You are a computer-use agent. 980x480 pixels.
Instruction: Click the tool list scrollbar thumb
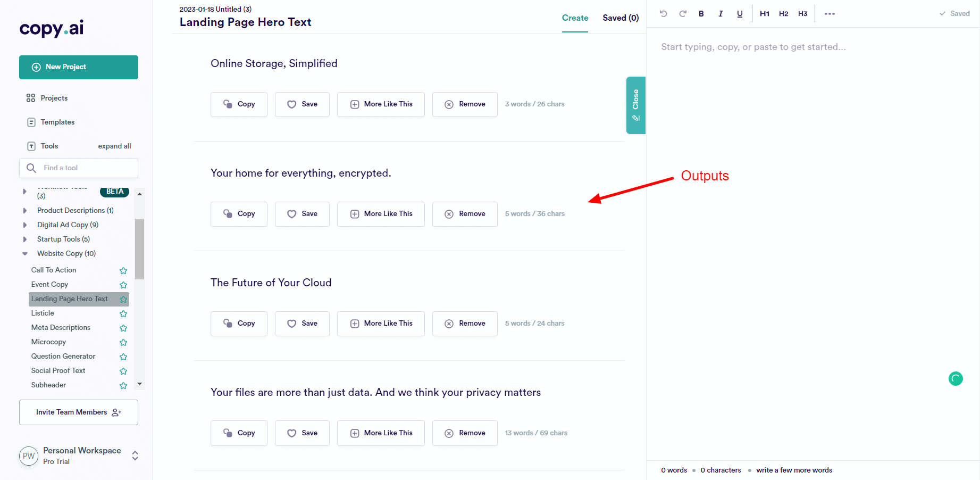pyautogui.click(x=139, y=249)
